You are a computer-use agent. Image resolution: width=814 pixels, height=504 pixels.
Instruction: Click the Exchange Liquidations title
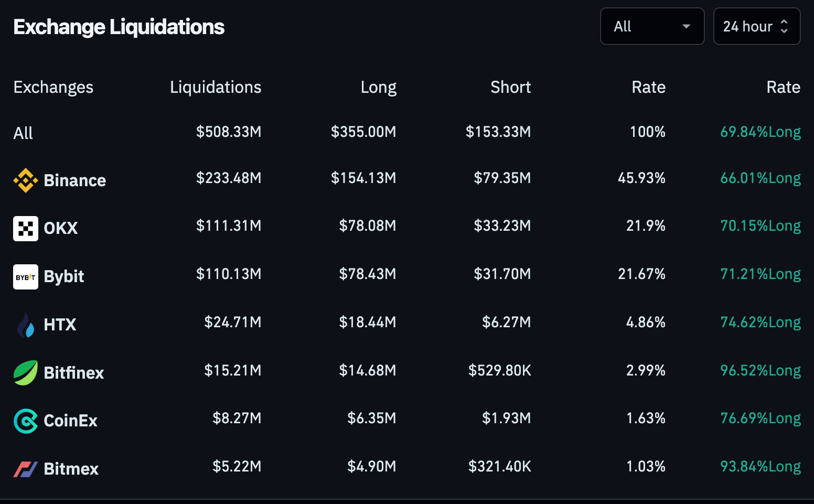click(x=119, y=26)
